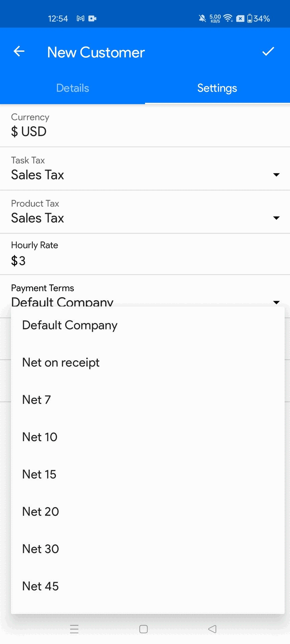Tap the Android home button
Screen dimensions: 290x644
144,629
